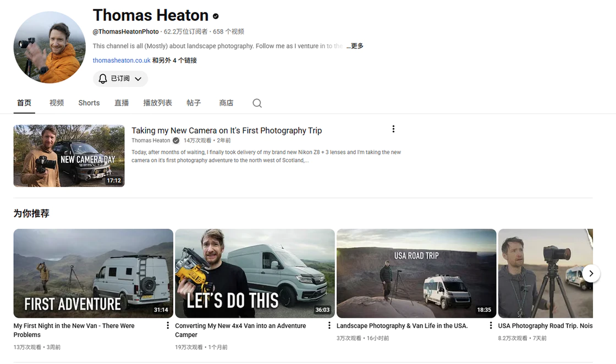Open options menu for Converting My New 4x4 Van

point(329,326)
